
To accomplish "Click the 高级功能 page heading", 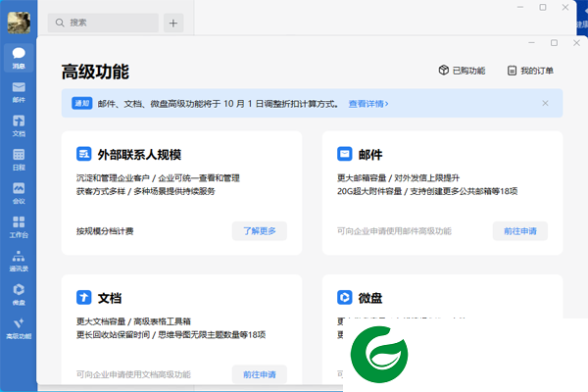I will point(95,72).
